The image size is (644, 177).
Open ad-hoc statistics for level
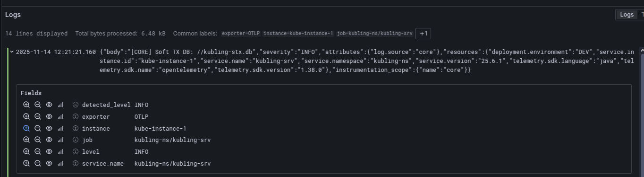pos(60,151)
